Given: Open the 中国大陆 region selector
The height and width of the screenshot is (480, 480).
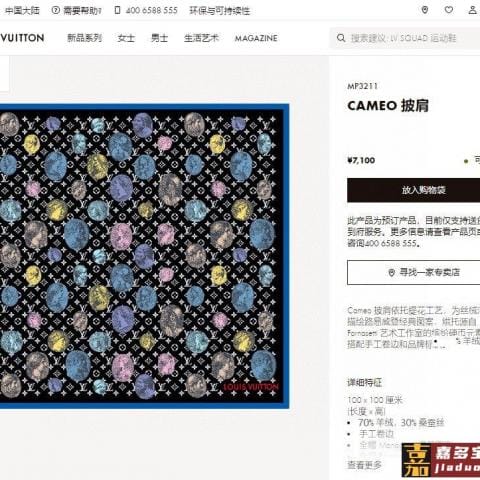Looking at the screenshot, I should click(x=22, y=11).
